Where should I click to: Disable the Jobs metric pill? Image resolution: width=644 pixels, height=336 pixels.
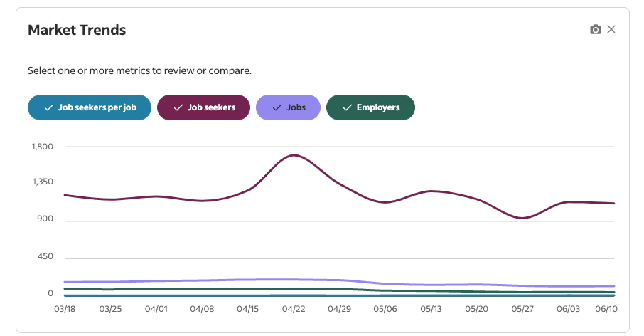[x=288, y=107]
